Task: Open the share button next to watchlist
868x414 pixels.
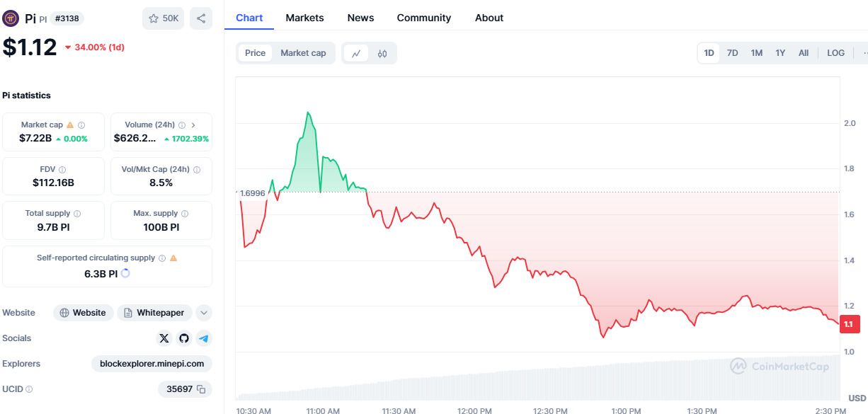Action: pos(201,18)
